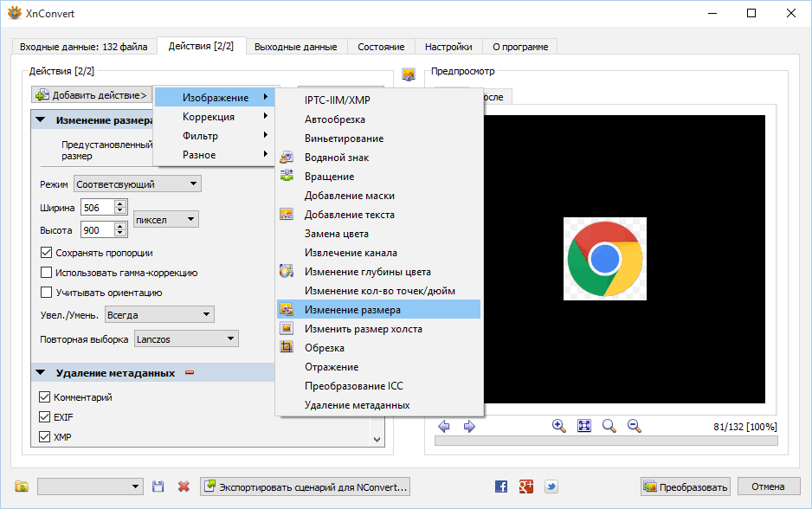Save the script with floppy disk icon

(158, 486)
